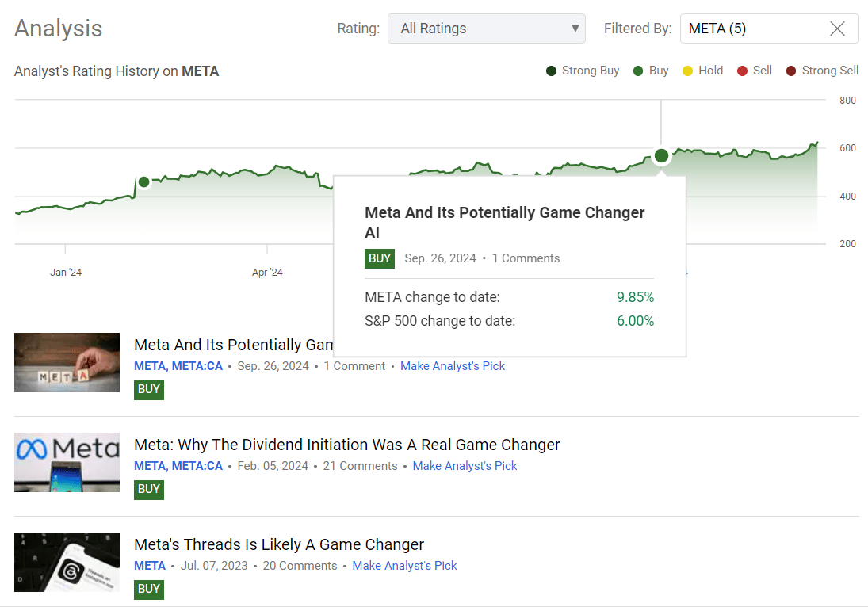This screenshot has height=607, width=868.
Task: Click the META ticker link on Threads article
Action: pos(150,566)
